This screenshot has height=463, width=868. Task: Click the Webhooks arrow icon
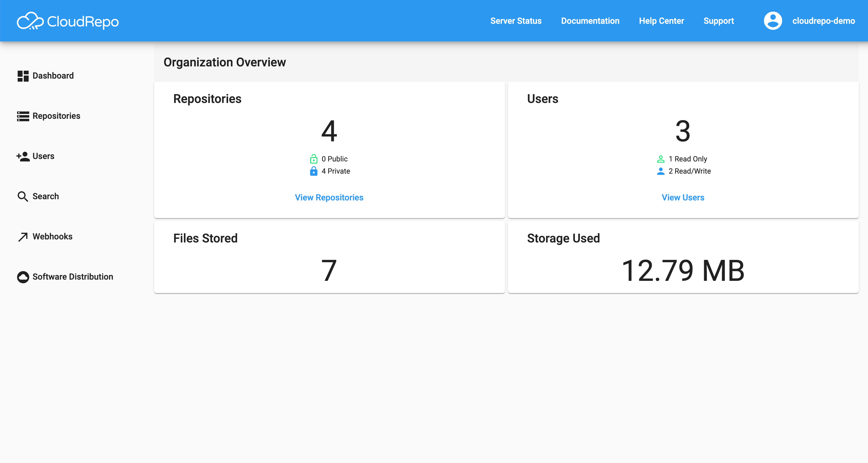pos(23,237)
